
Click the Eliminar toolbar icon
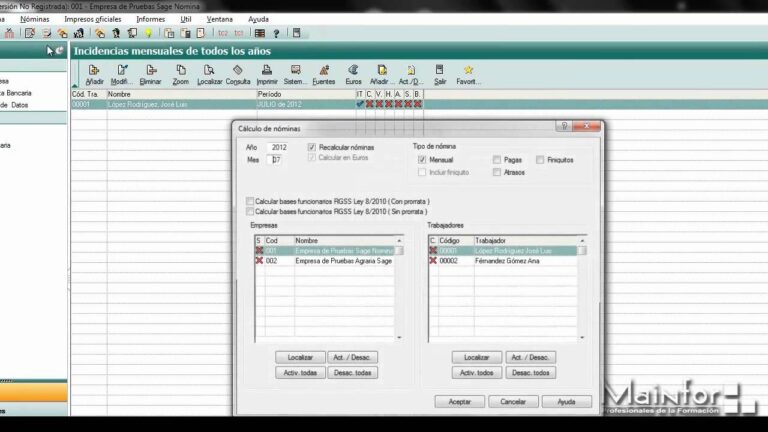pos(150,74)
